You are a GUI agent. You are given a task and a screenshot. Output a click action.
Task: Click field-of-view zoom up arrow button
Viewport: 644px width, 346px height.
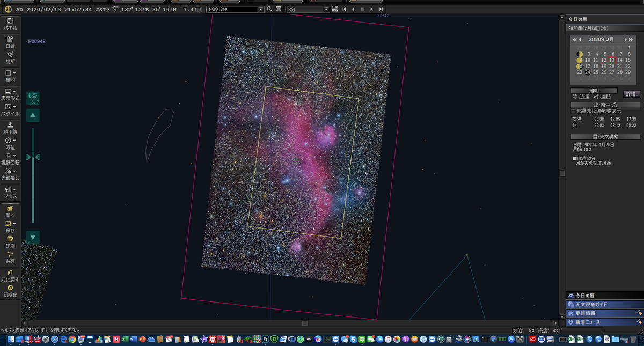click(33, 115)
